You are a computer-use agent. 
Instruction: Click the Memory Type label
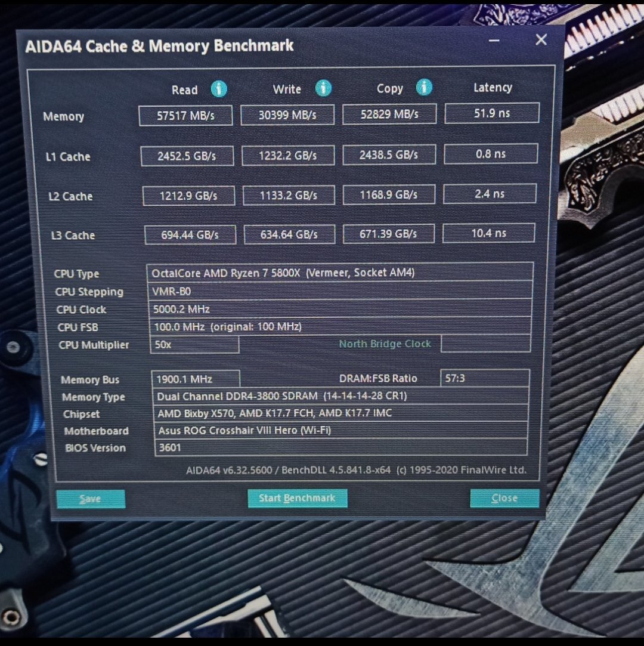coord(94,397)
